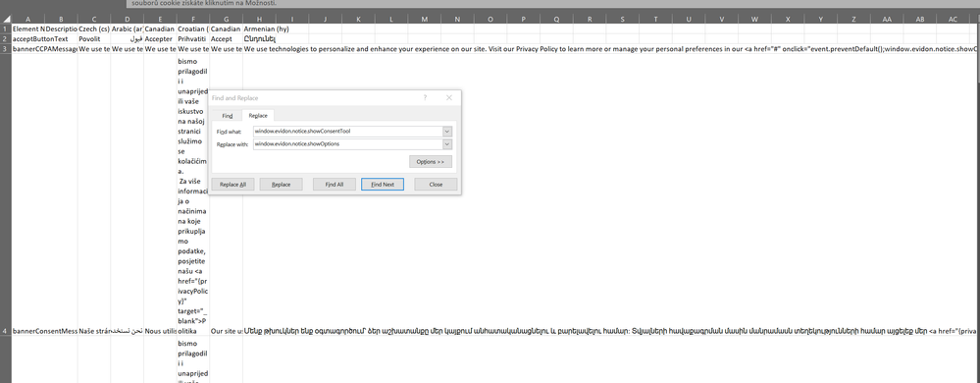Select the 'Prihvatiti' cell
The width and height of the screenshot is (980, 383).
coord(192,38)
